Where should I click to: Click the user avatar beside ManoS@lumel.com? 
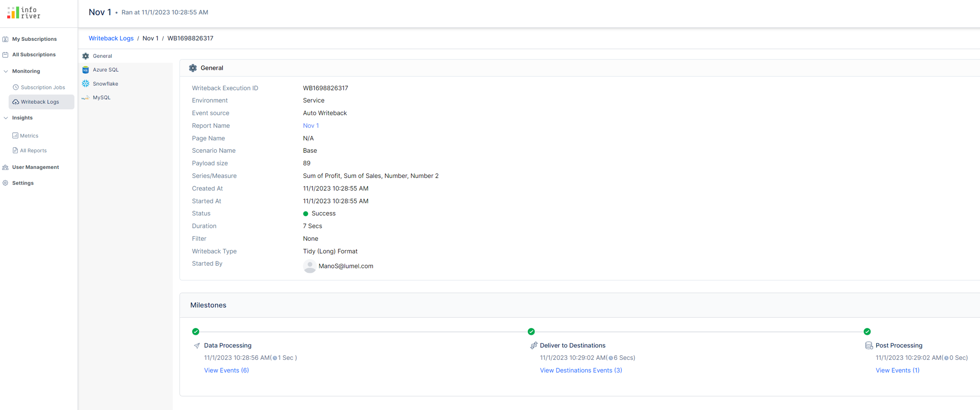[x=310, y=266]
